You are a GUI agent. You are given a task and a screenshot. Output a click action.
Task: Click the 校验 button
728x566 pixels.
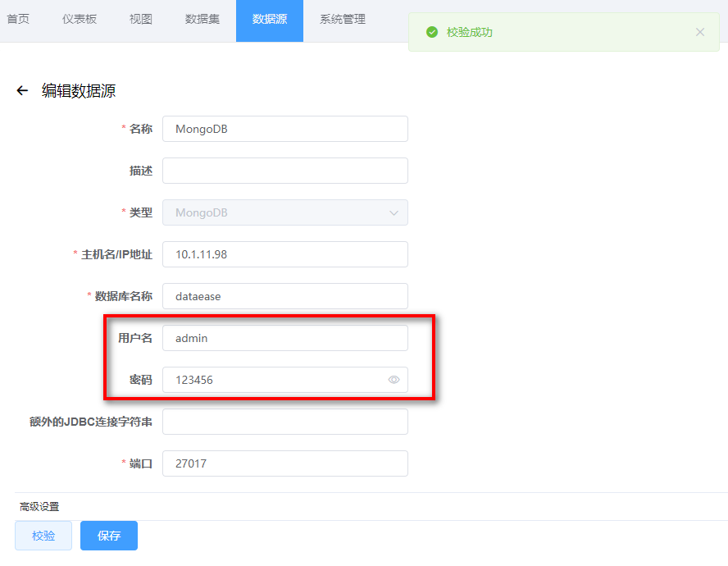43,536
